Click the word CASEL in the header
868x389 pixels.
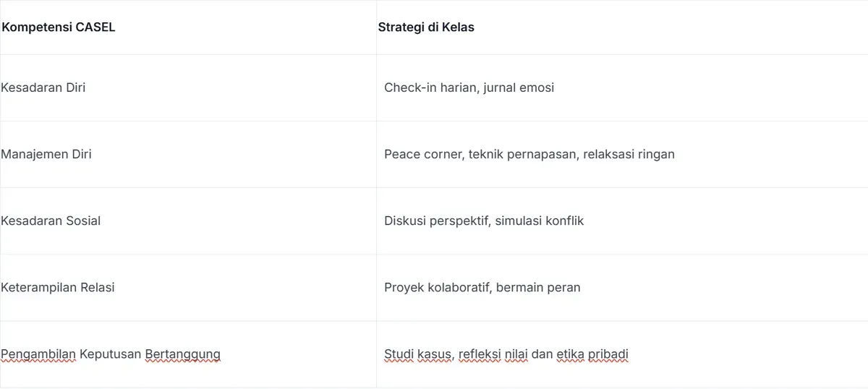95,27
